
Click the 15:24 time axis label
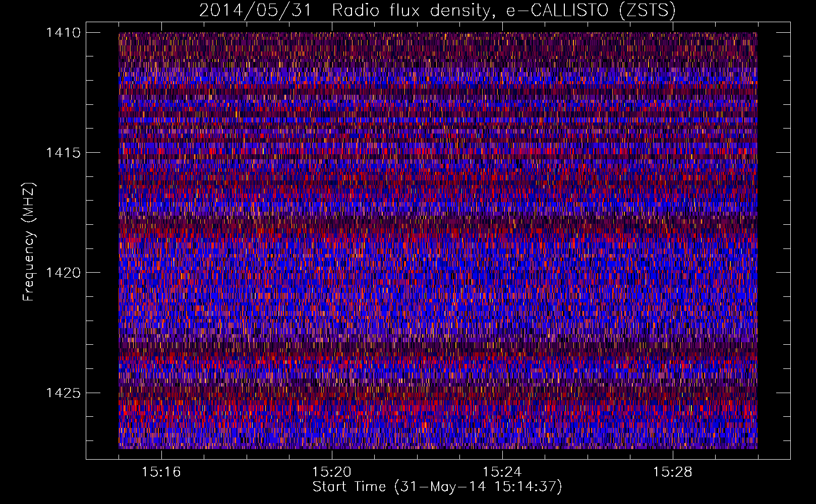pos(502,472)
